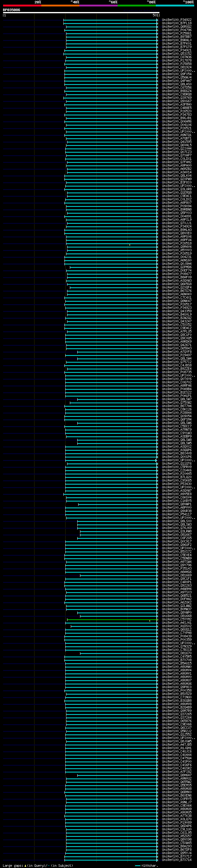Select hit label UniRef100_Q12552
Viewport: 197px width, 868px height.
pyautogui.click(x=177, y=734)
